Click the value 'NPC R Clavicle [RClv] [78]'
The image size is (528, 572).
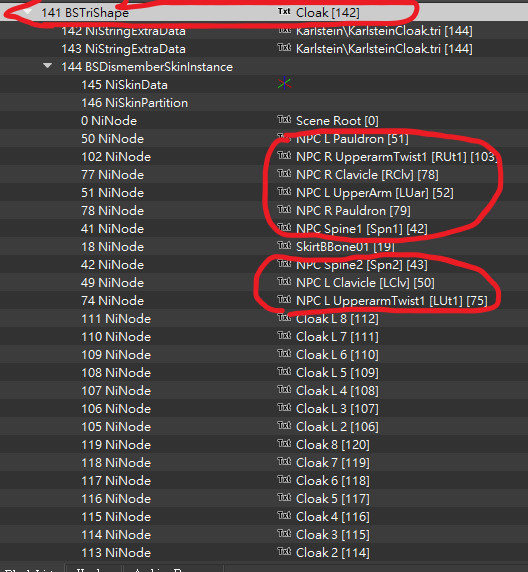[367, 175]
